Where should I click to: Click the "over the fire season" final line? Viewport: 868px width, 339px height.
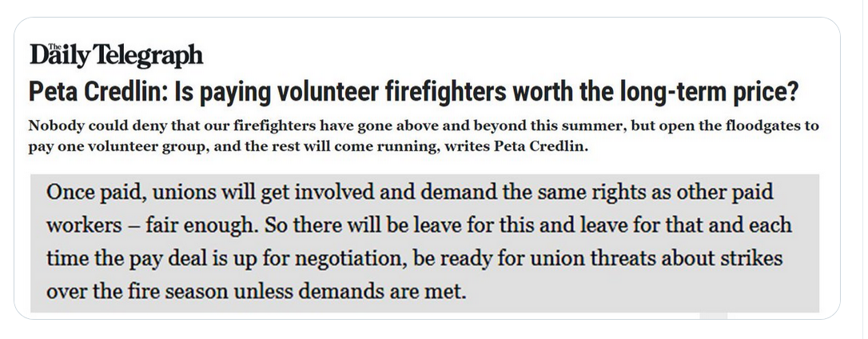pos(257,291)
